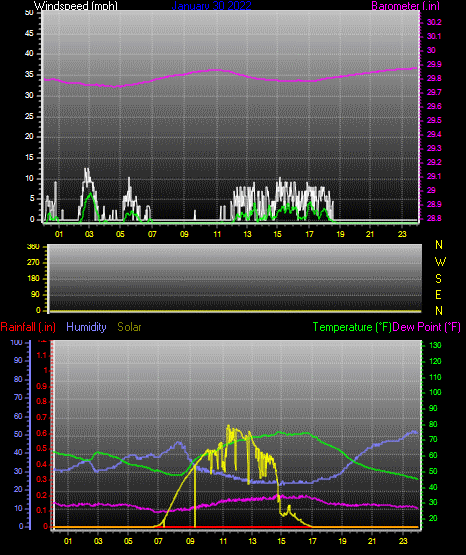Select the 'Rainfall (.in)' legend label
Image resolution: width=466 pixels, height=555 pixels.
[x=28, y=327]
